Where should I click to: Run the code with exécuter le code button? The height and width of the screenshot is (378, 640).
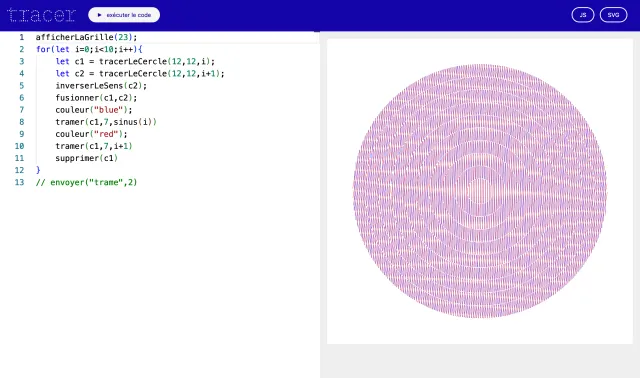point(124,15)
